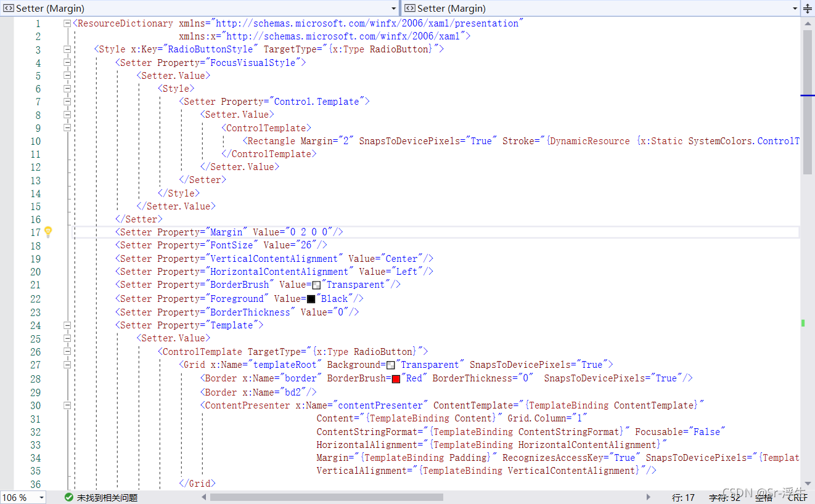Collapse the RadioButtonStyle region on line 3
This screenshot has height=504, width=815.
(x=67, y=49)
